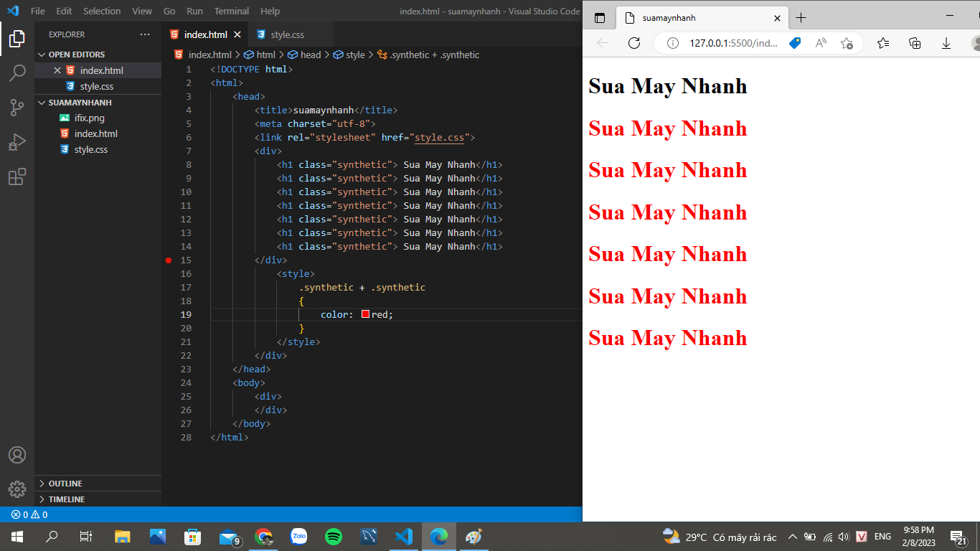Open the Edit menu
Screen dimensions: 980x551
(64, 11)
